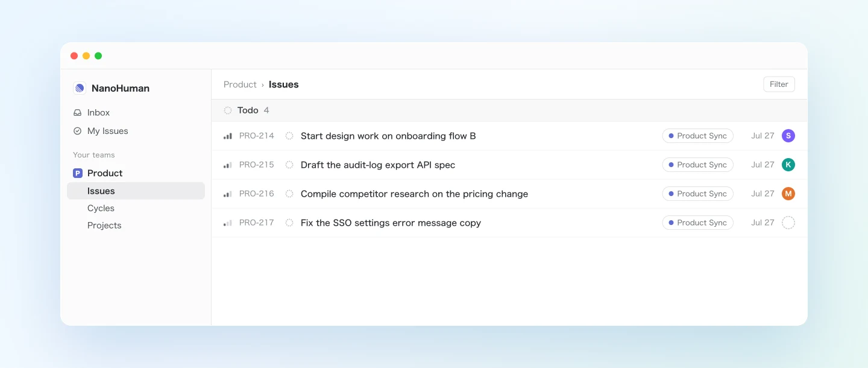Click Jul 27 due date on PRO-214
This screenshot has width=868, height=368.
tap(763, 136)
